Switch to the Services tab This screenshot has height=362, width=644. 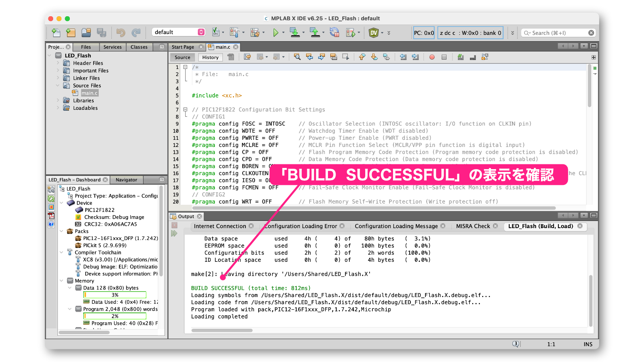pyautogui.click(x=113, y=47)
